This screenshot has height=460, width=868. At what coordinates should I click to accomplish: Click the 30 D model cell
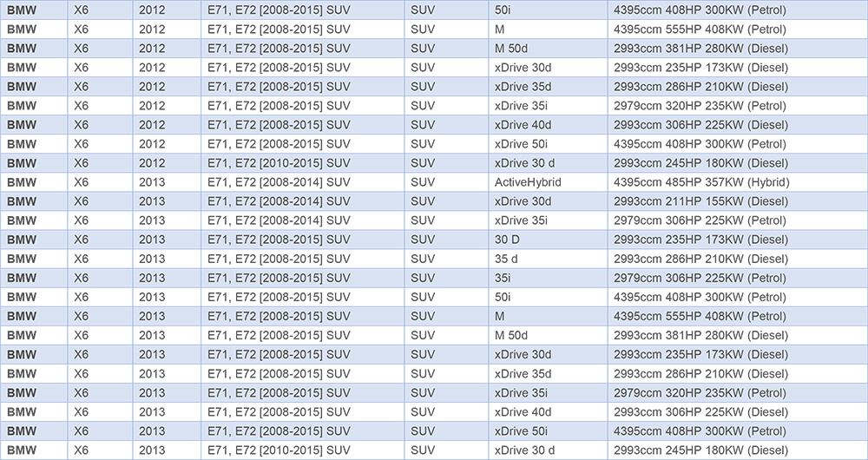tap(507, 240)
